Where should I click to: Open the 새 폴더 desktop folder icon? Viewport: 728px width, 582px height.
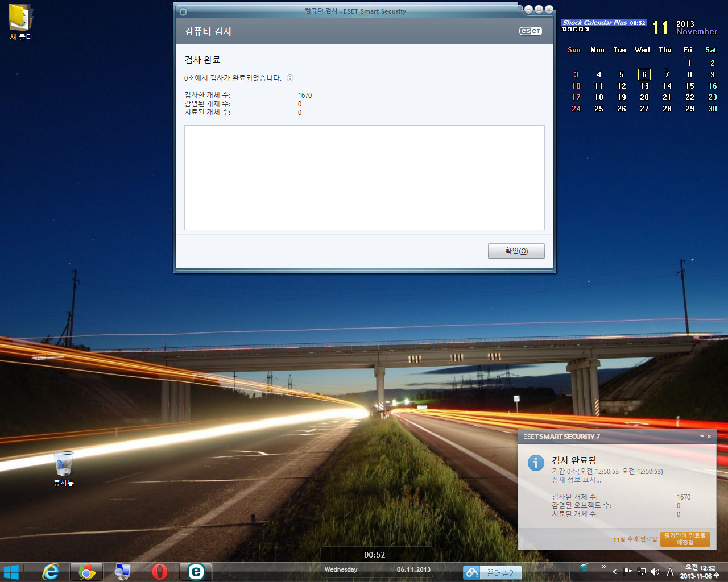coord(21,23)
